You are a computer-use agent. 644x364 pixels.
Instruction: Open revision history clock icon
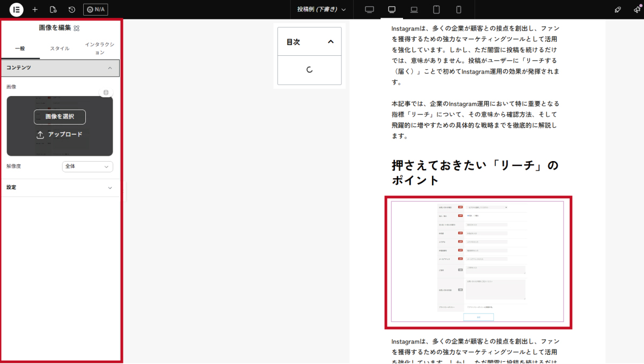72,10
